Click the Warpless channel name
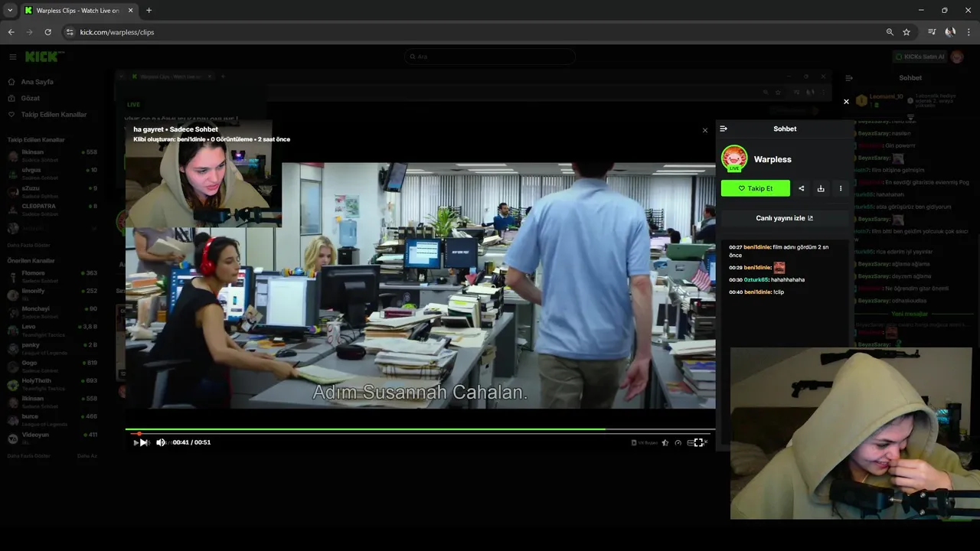The height and width of the screenshot is (551, 980). pyautogui.click(x=773, y=159)
